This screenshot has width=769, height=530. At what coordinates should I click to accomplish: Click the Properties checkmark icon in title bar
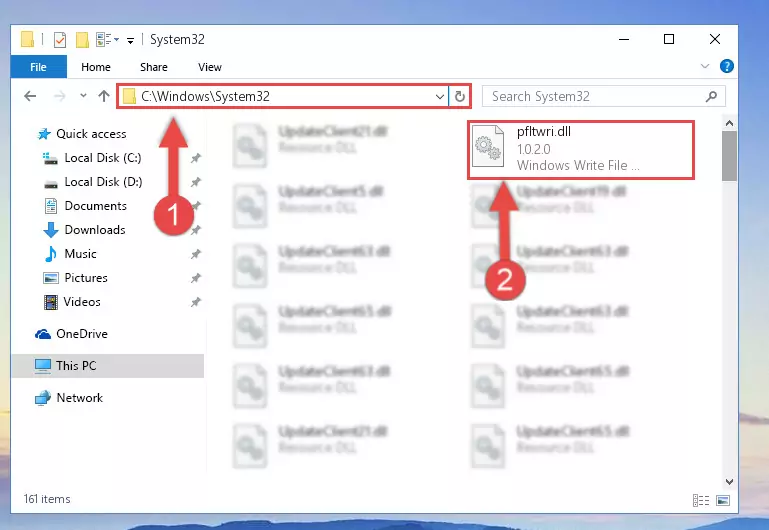[59, 39]
